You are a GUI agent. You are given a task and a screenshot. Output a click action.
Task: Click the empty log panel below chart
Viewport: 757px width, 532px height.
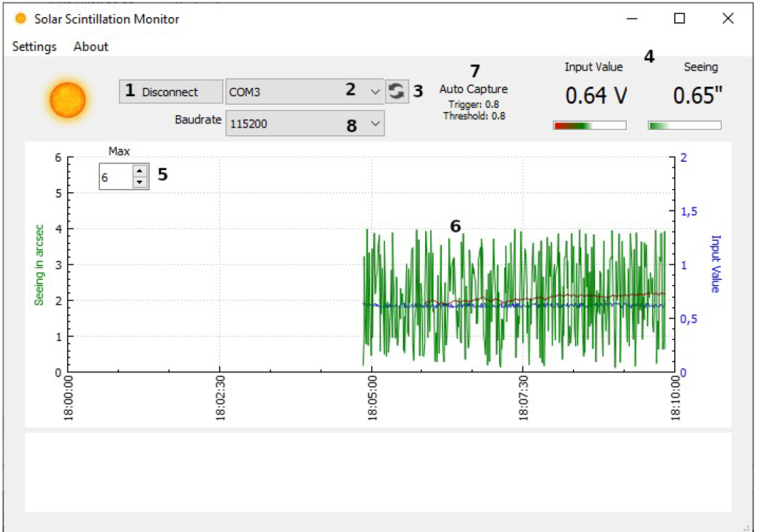pos(377,471)
